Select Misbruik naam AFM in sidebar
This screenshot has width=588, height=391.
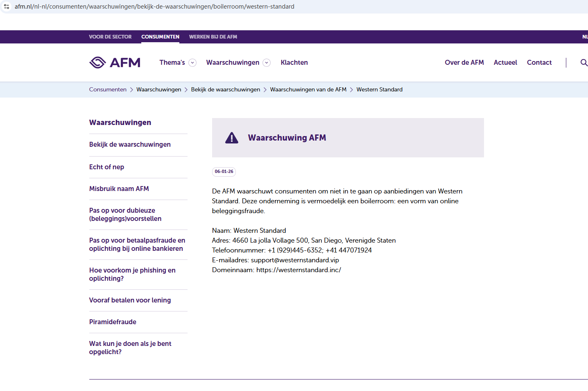[x=119, y=189]
